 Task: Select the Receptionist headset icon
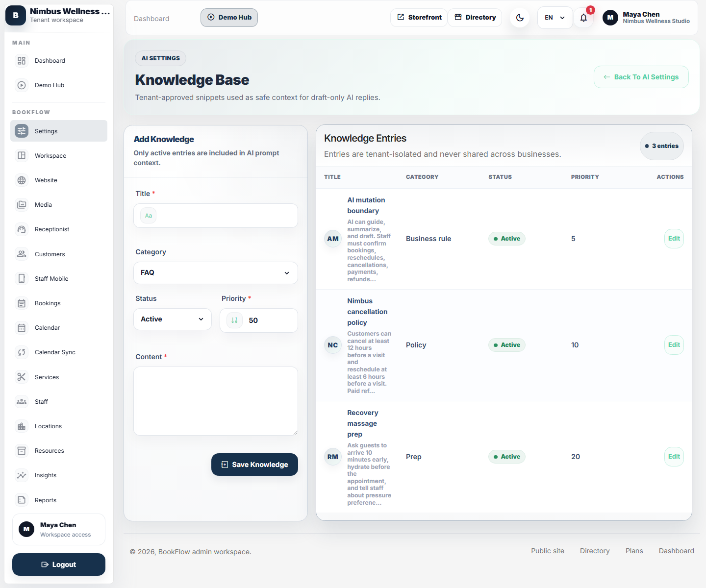click(22, 229)
